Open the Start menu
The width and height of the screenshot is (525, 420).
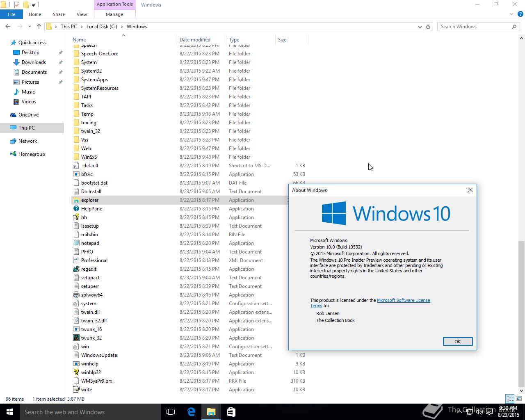point(10,412)
